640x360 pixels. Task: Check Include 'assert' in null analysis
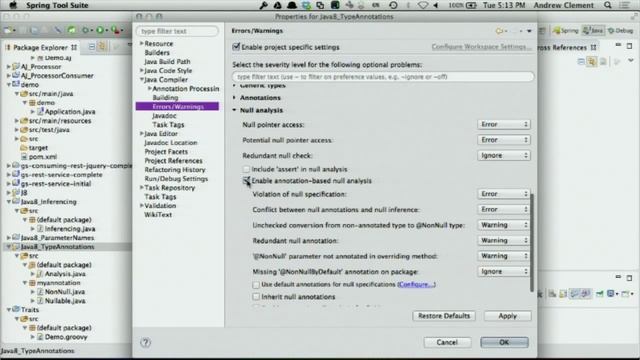pos(246,169)
